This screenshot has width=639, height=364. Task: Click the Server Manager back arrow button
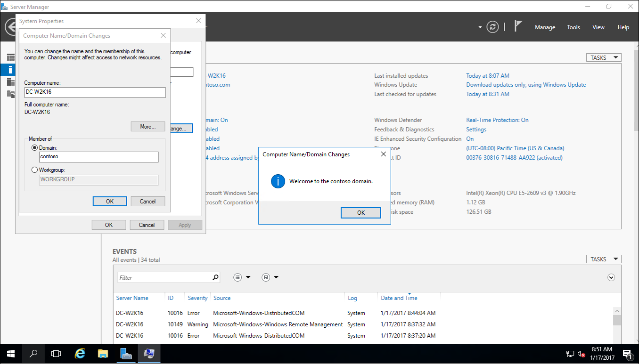click(x=9, y=27)
